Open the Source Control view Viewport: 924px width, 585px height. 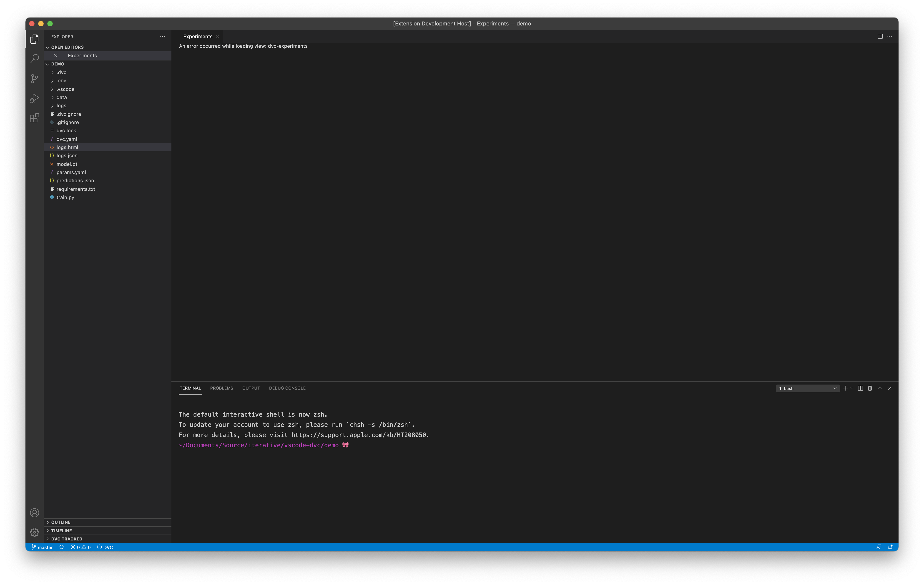click(x=35, y=78)
